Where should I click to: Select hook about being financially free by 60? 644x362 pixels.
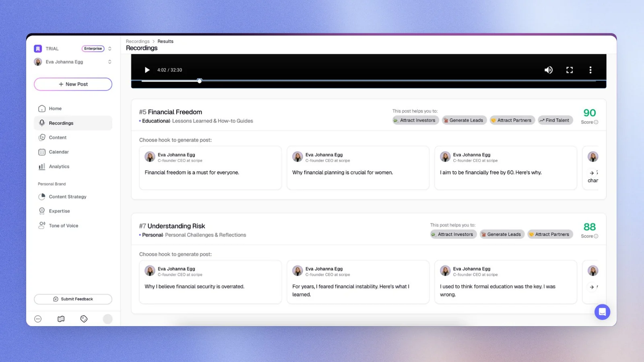tap(506, 168)
